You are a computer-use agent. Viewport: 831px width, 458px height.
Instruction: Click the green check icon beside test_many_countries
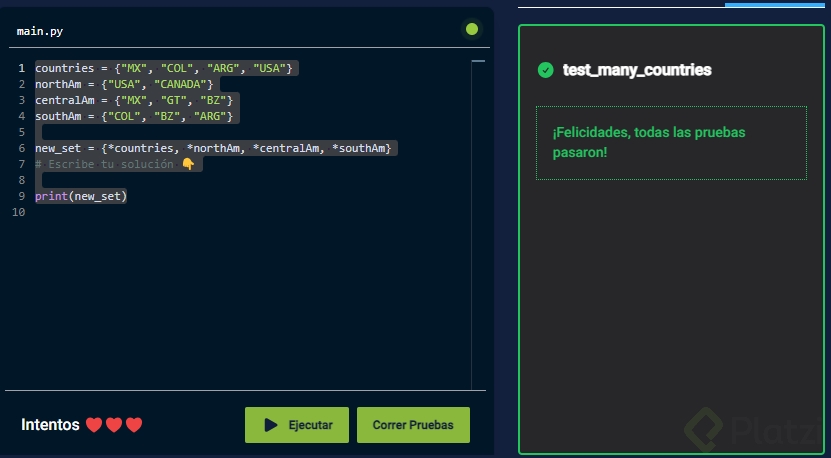tap(545, 70)
